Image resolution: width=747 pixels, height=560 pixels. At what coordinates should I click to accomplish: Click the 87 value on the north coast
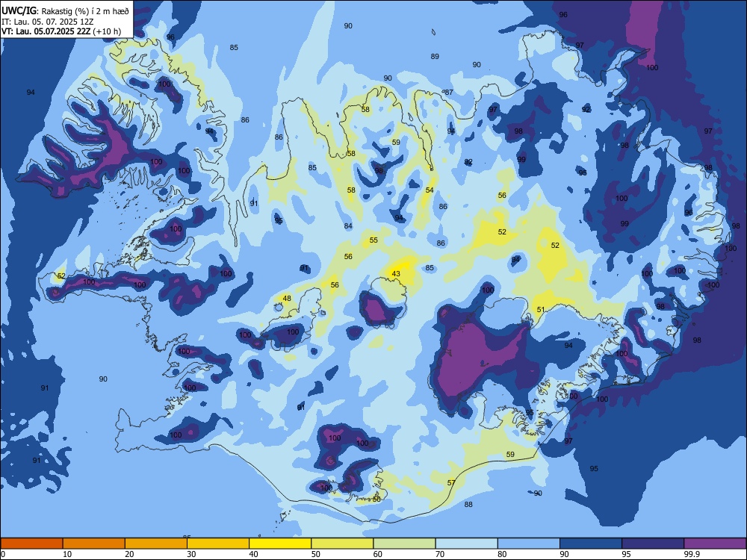449,93
